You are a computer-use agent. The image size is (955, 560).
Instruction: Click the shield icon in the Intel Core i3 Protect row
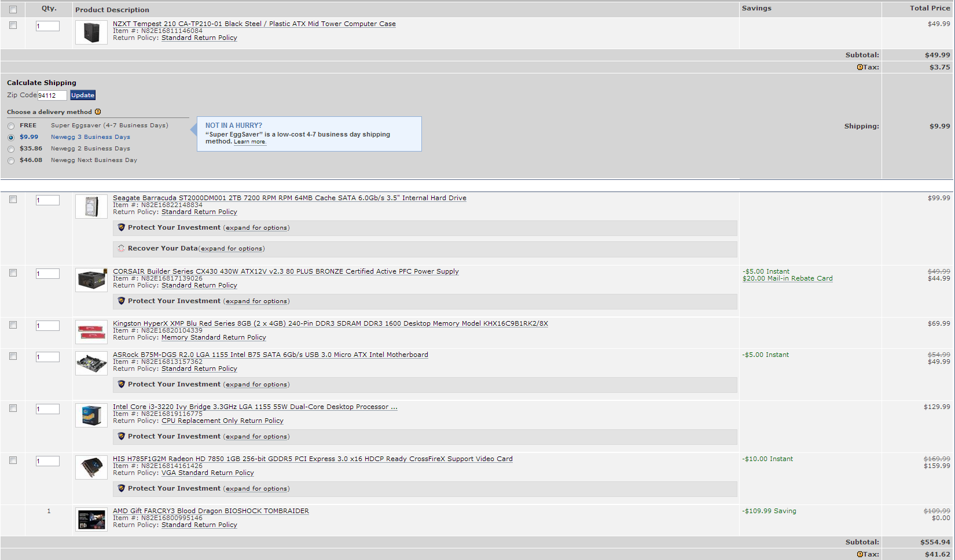click(122, 436)
